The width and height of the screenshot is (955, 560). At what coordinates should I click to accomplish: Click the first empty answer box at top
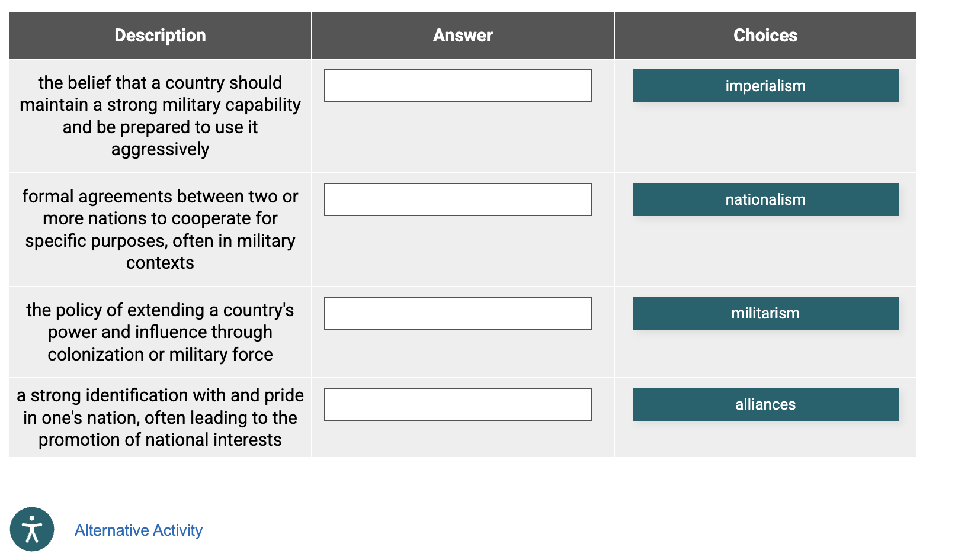[x=457, y=86]
